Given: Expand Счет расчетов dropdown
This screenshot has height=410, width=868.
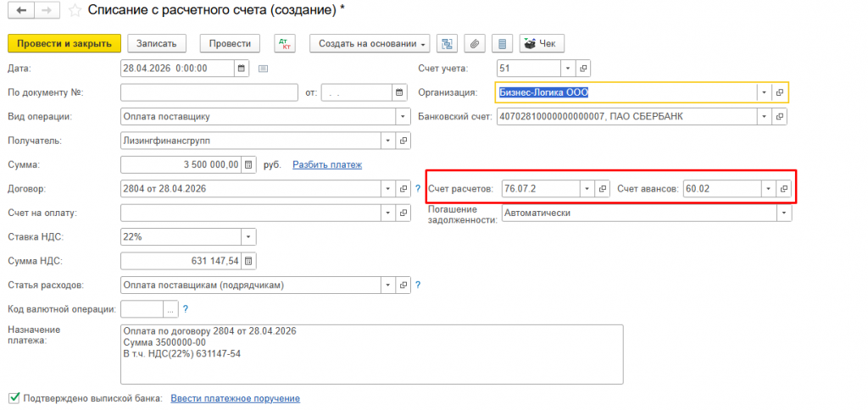Looking at the screenshot, I should pos(587,189).
